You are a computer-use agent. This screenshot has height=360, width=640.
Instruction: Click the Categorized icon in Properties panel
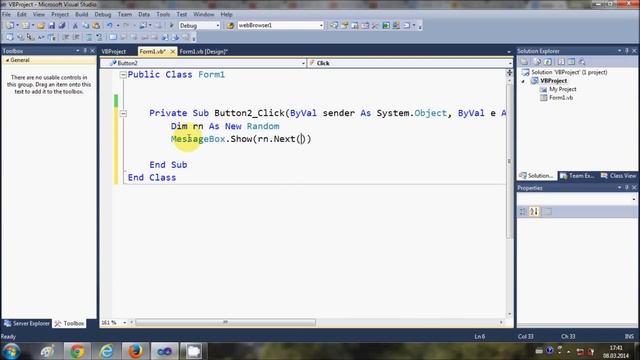tap(523, 211)
